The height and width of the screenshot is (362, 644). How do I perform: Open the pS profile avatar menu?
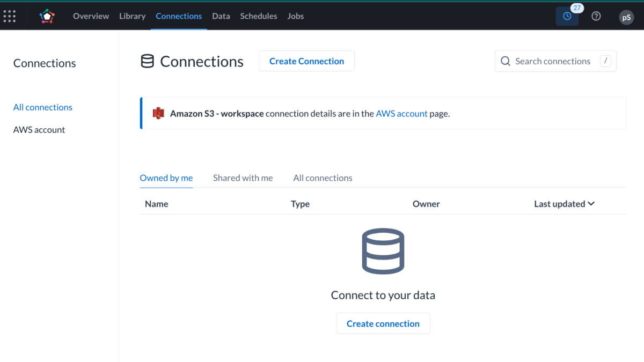click(x=626, y=17)
